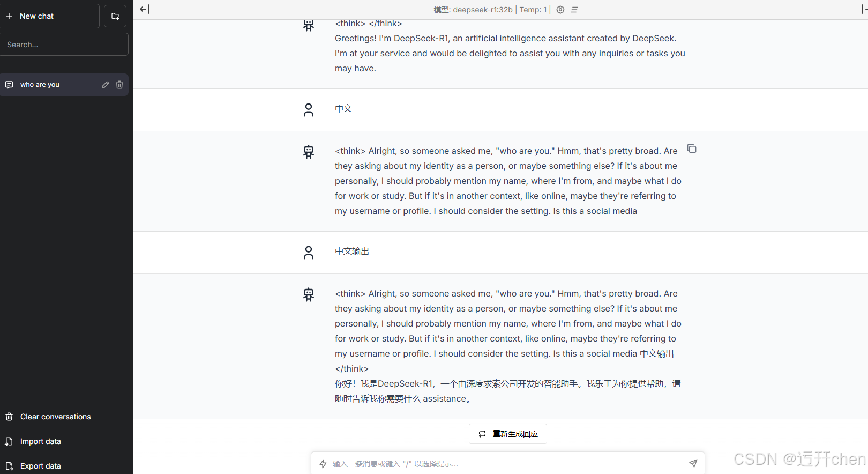Toggle the right sidebar panel

tap(864, 9)
